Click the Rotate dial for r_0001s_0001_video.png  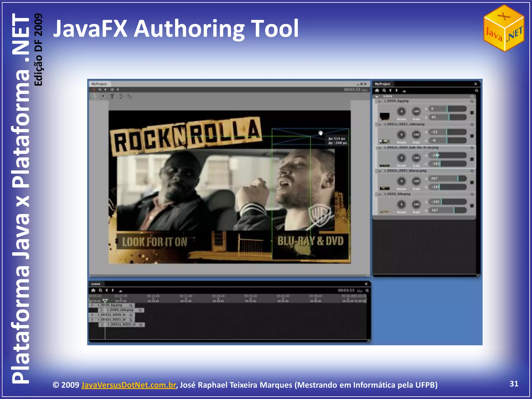[402, 135]
